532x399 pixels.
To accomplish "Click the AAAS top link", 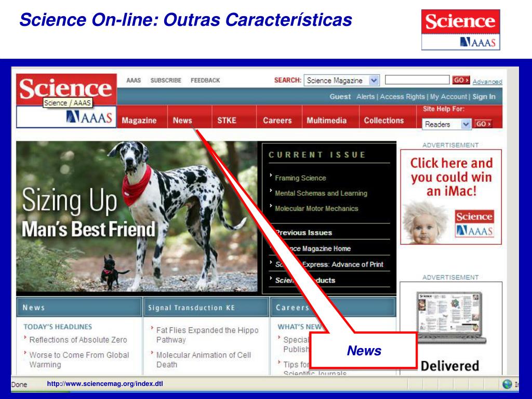I will pyautogui.click(x=134, y=81).
